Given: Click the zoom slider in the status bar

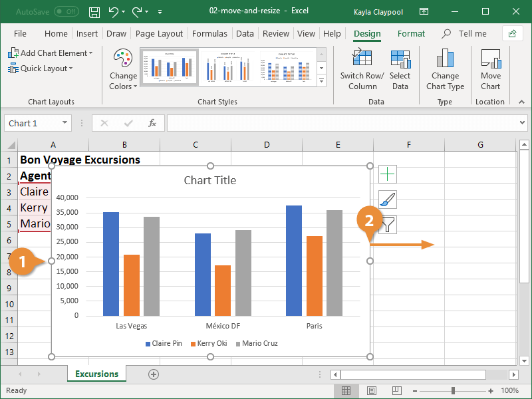Looking at the screenshot, I should click(452, 390).
